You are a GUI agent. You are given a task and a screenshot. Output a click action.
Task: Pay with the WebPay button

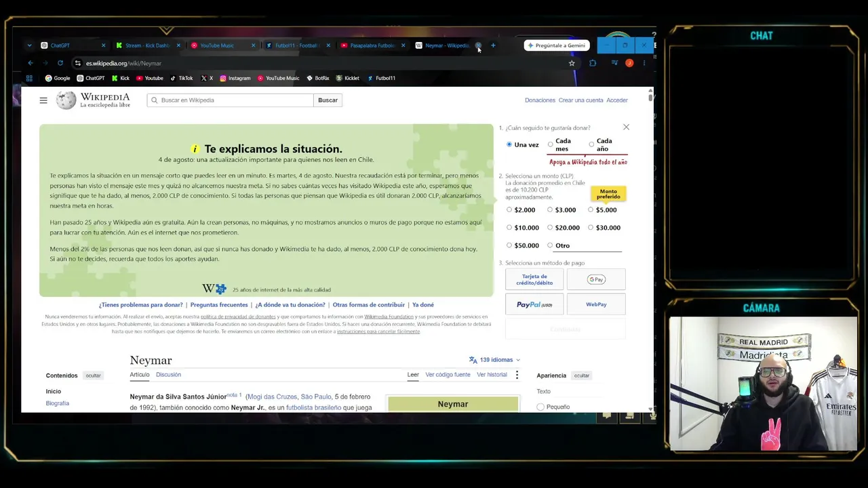596,304
